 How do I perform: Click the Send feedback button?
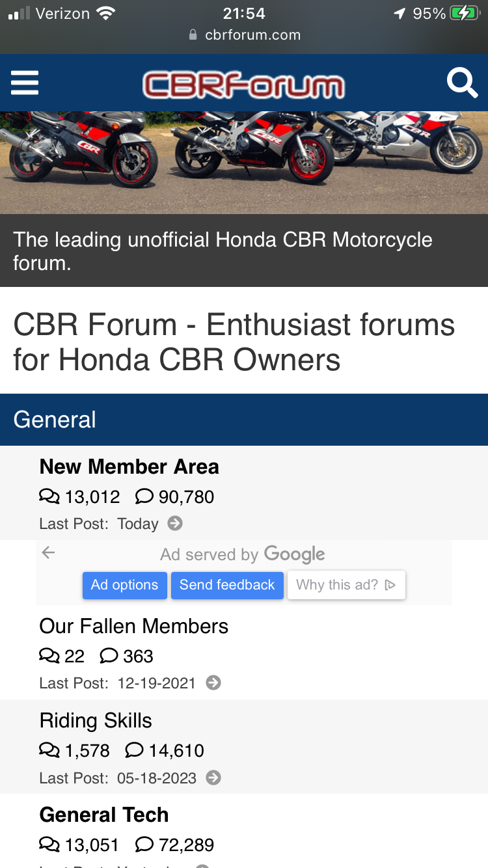coord(227,585)
